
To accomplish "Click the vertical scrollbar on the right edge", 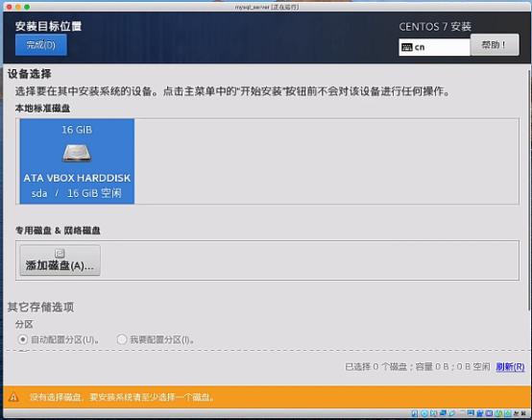I will [x=529, y=190].
